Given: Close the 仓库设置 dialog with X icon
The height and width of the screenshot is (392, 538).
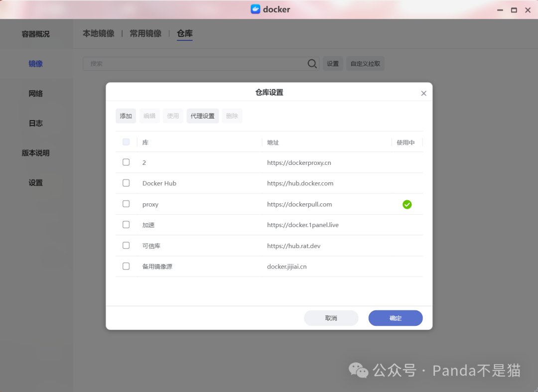Looking at the screenshot, I should (x=423, y=93).
